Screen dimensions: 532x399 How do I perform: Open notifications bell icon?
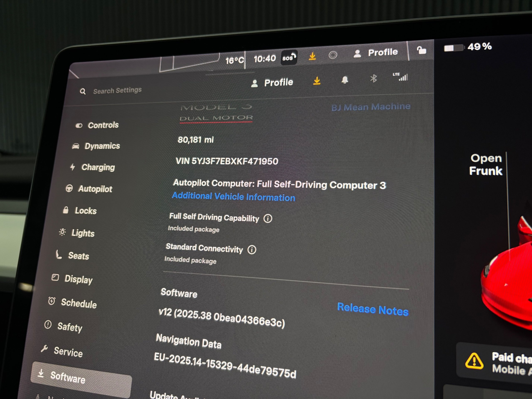[x=345, y=80]
